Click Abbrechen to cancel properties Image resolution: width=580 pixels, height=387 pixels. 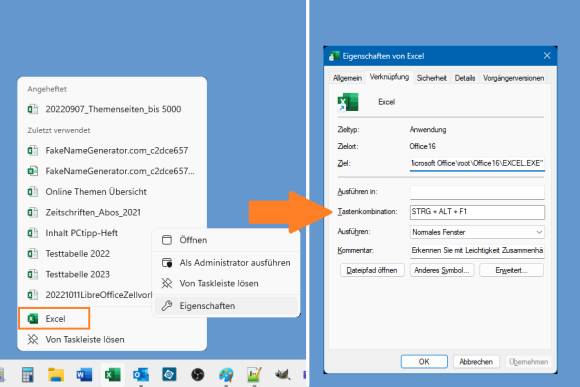tap(476, 361)
